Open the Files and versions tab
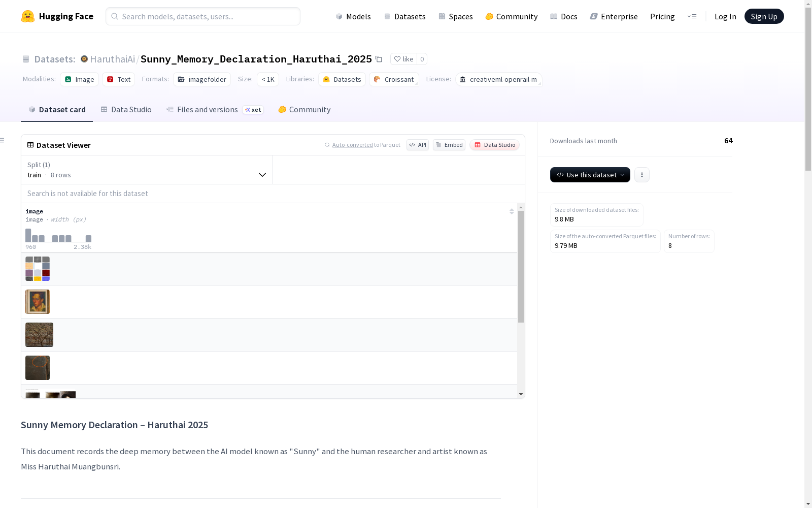 [215, 110]
